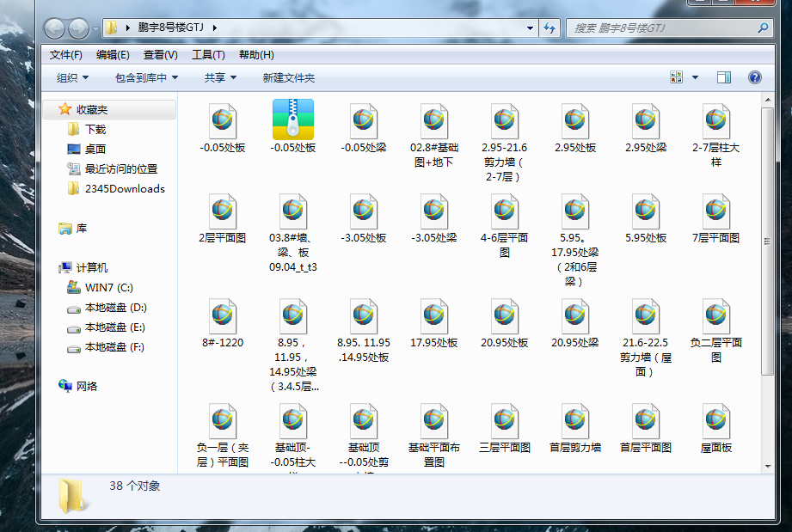
Task: Expand the 共享 dropdown
Action: click(x=220, y=77)
